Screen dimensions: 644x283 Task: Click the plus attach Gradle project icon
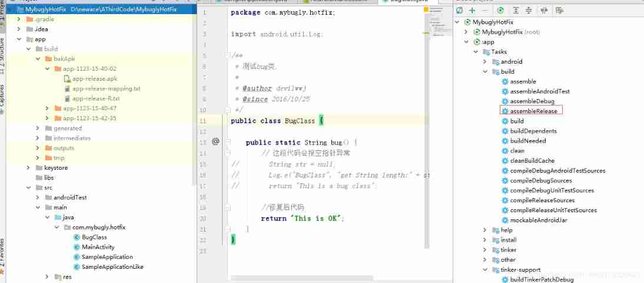coord(473,11)
